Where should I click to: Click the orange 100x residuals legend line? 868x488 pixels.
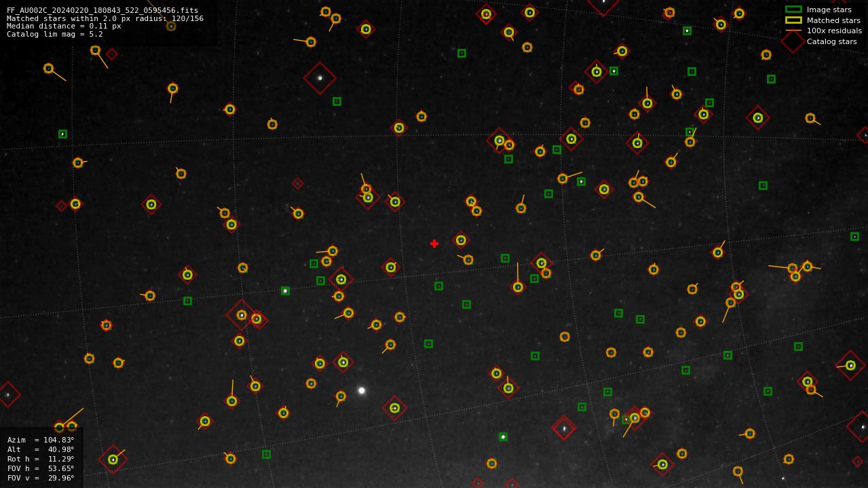pyautogui.click(x=793, y=31)
